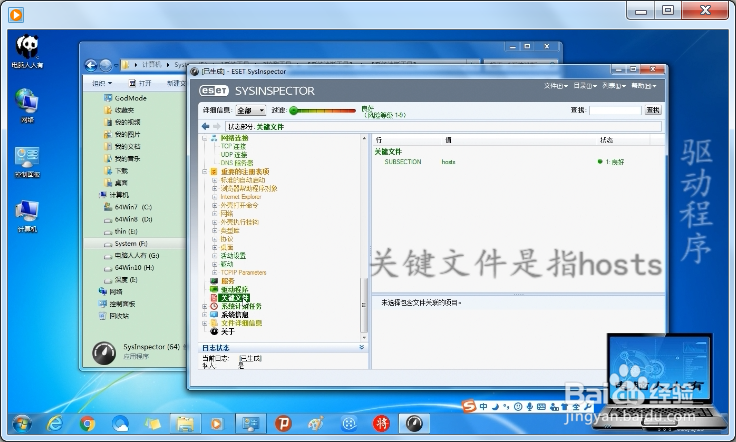Collapse the 日志状态 panel with chevron
736x442 pixels.
(x=361, y=348)
